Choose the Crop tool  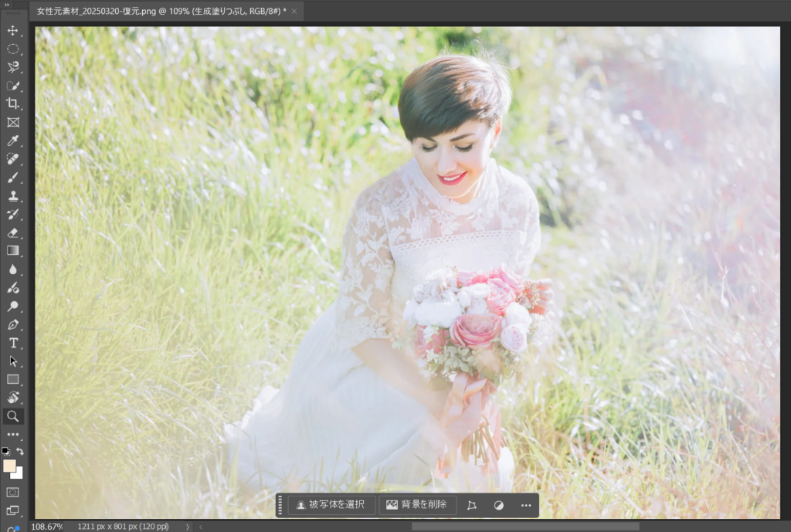point(13,103)
